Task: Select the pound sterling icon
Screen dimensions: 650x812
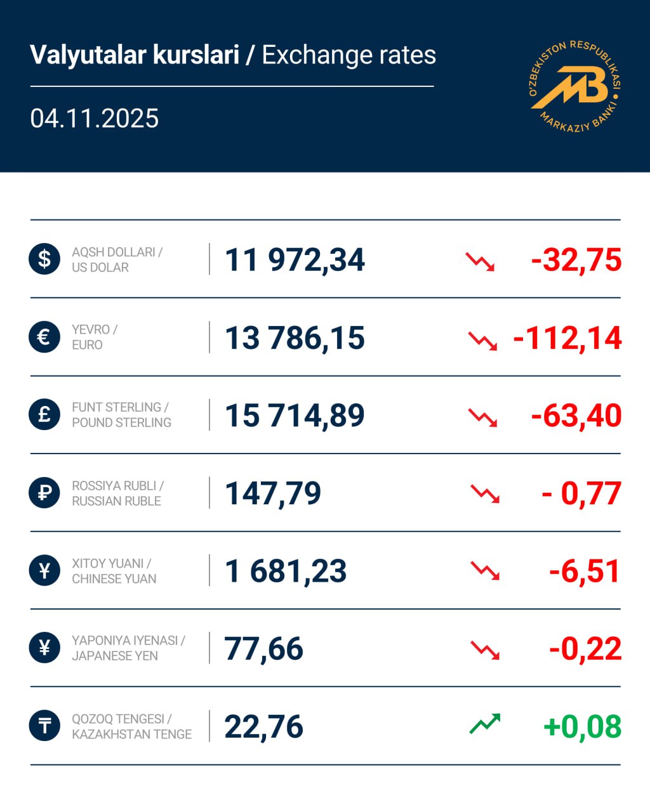Action: 44,415
